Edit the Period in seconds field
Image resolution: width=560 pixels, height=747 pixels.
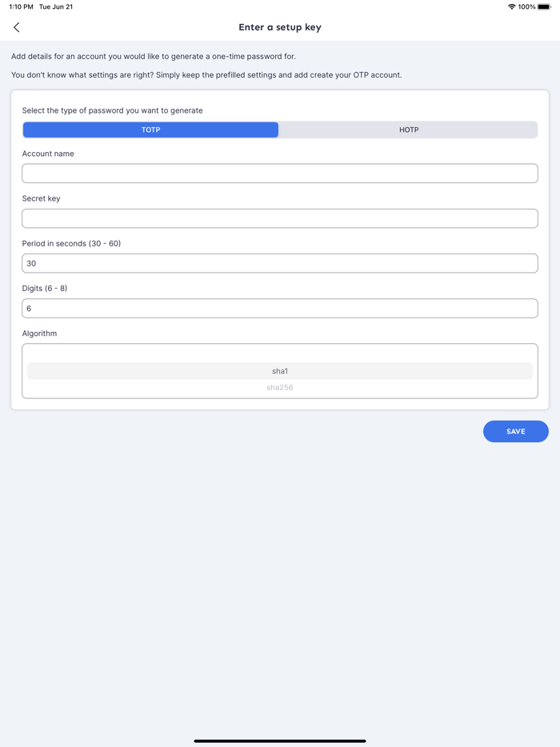click(x=280, y=263)
